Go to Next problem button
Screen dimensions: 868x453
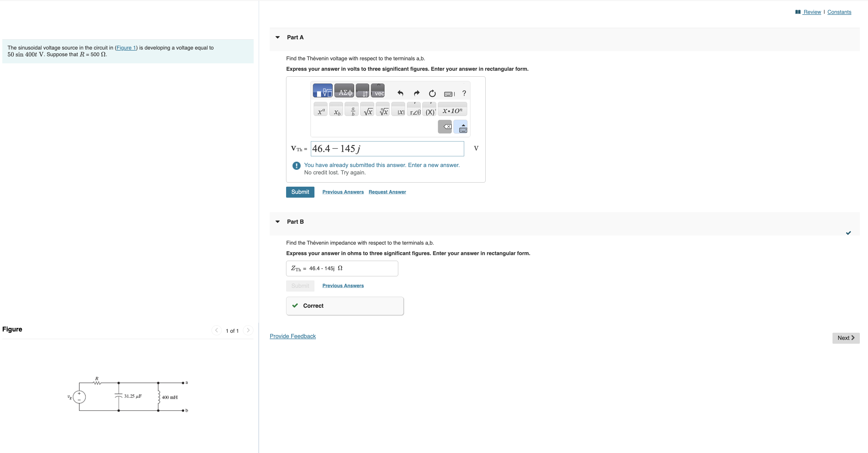pyautogui.click(x=846, y=338)
